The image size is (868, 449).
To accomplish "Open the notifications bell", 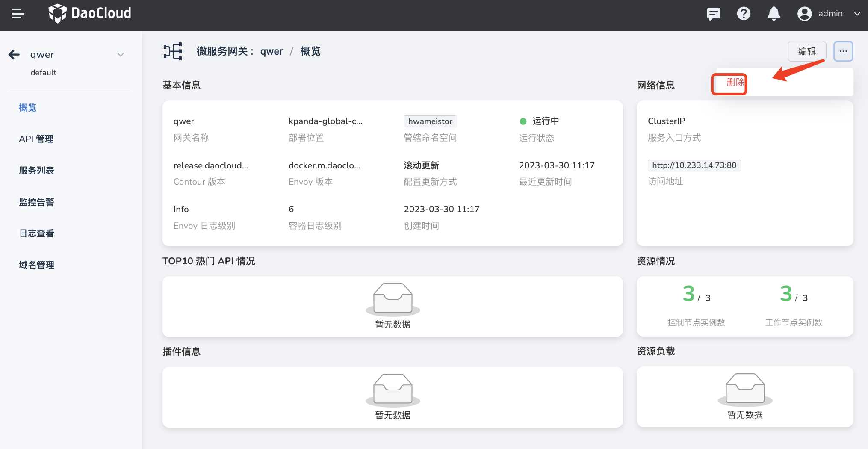I will tap(774, 14).
